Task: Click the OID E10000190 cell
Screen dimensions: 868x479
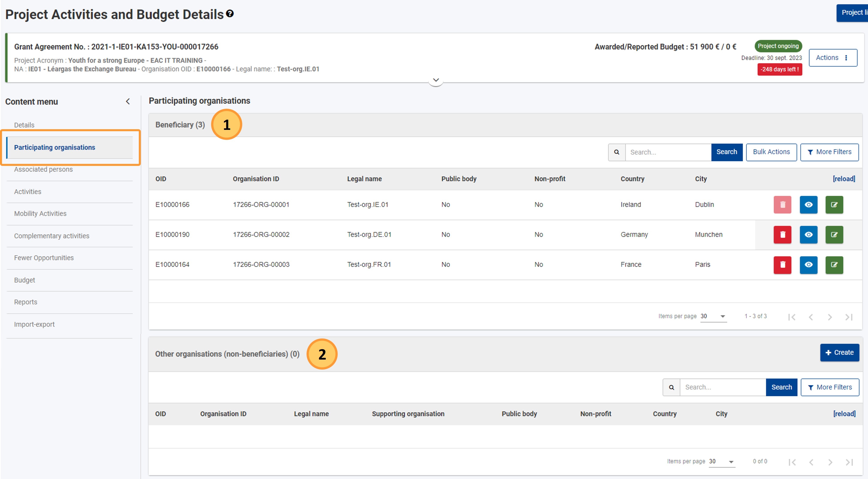Action: click(172, 234)
